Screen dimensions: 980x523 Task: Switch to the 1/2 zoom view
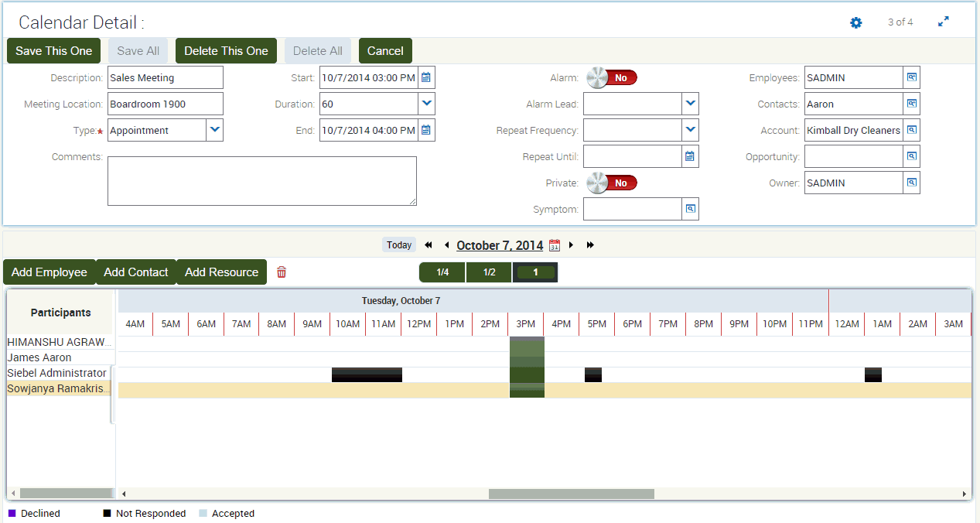pos(489,272)
